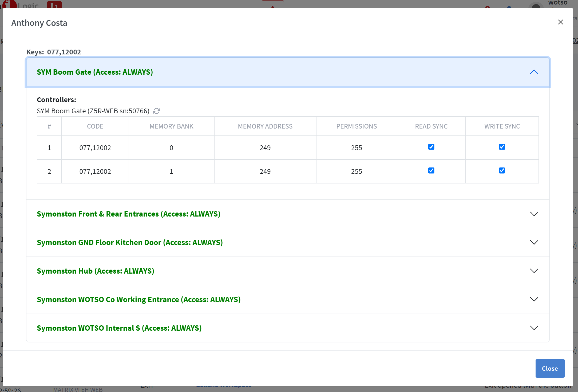
Task: Close the dialog with the X icon
Action: point(560,22)
